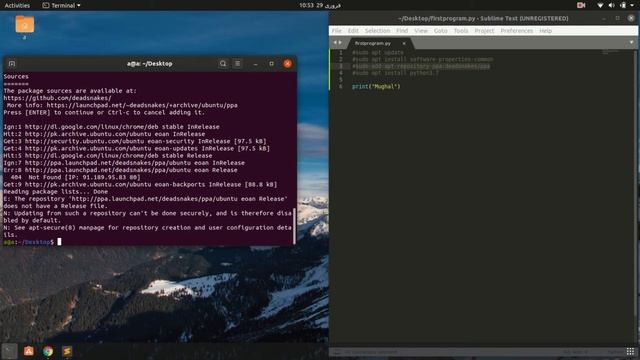Click the '#sudo apt install python3.7' line
640x360 pixels.
[x=396, y=73]
